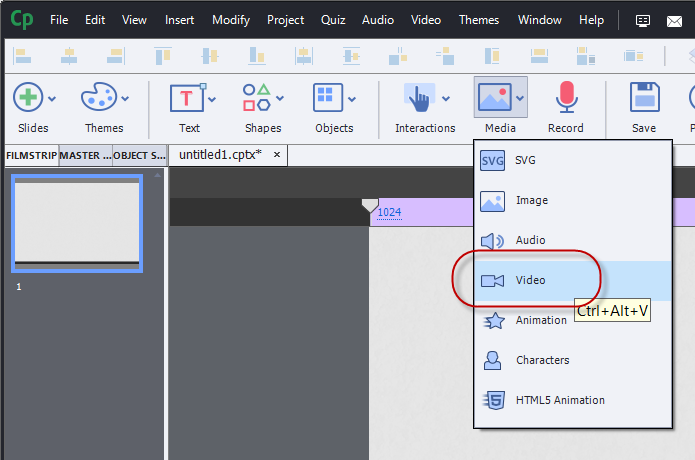Click the Shapes toolbar icon
Image resolution: width=695 pixels, height=460 pixels.
(257, 98)
